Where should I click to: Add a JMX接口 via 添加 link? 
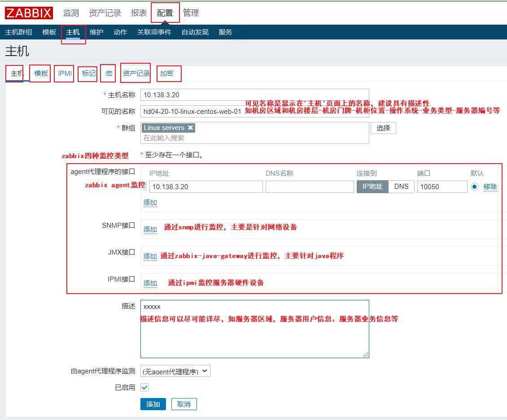pyautogui.click(x=150, y=256)
